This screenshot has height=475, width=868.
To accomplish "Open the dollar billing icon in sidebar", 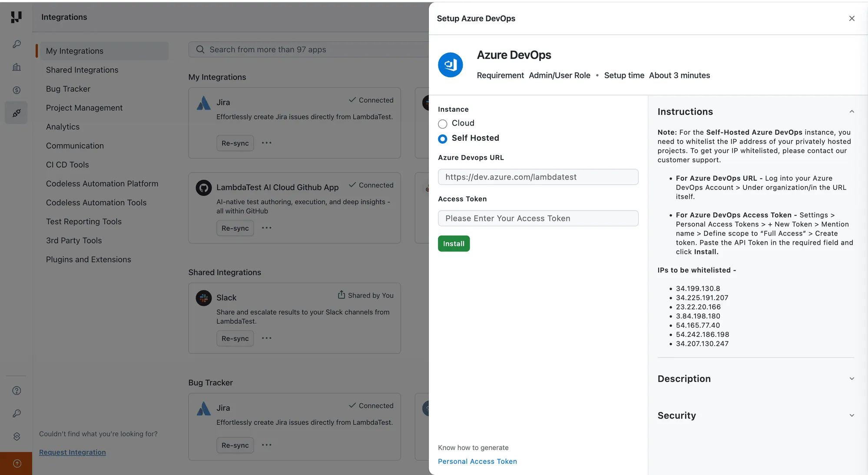I will tap(17, 90).
